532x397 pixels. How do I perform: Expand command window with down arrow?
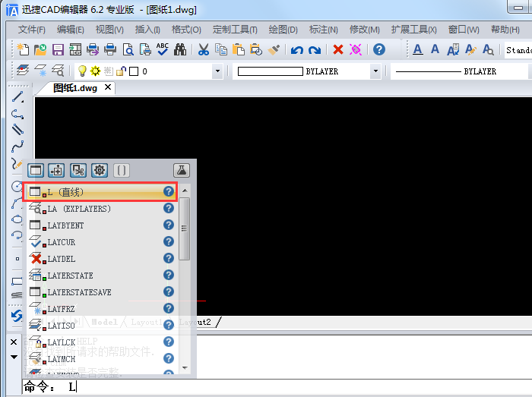(x=14, y=357)
